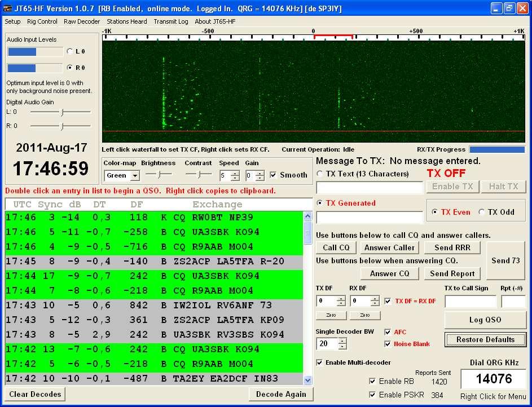The height and width of the screenshot is (407, 532).
Task: Toggle the AFC checkbox
Action: [388, 332]
